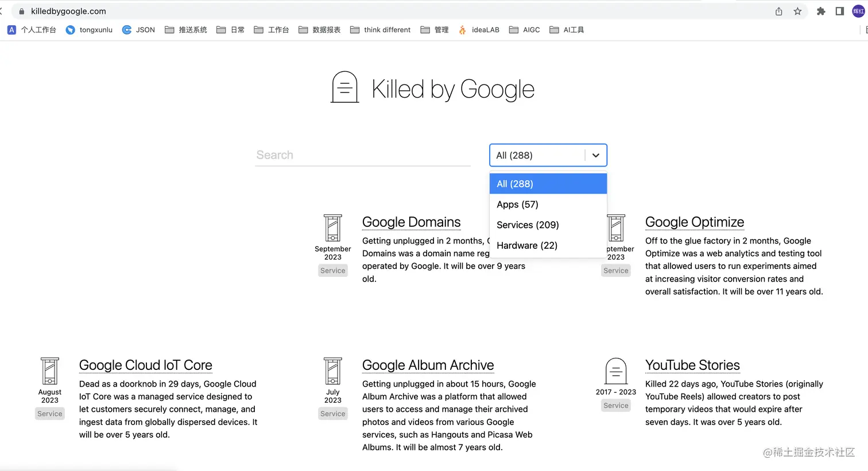Click the Killed by Google heading
This screenshot has width=868, height=471.
click(453, 89)
